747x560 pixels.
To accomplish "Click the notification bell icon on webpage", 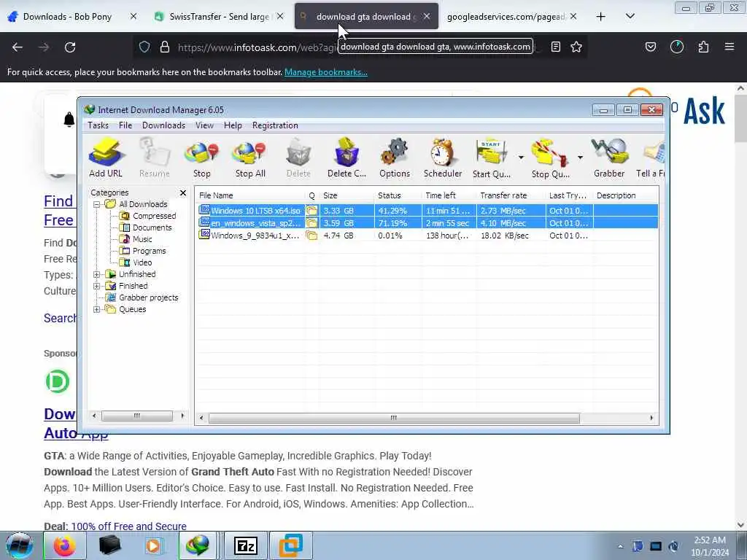I will click(69, 119).
